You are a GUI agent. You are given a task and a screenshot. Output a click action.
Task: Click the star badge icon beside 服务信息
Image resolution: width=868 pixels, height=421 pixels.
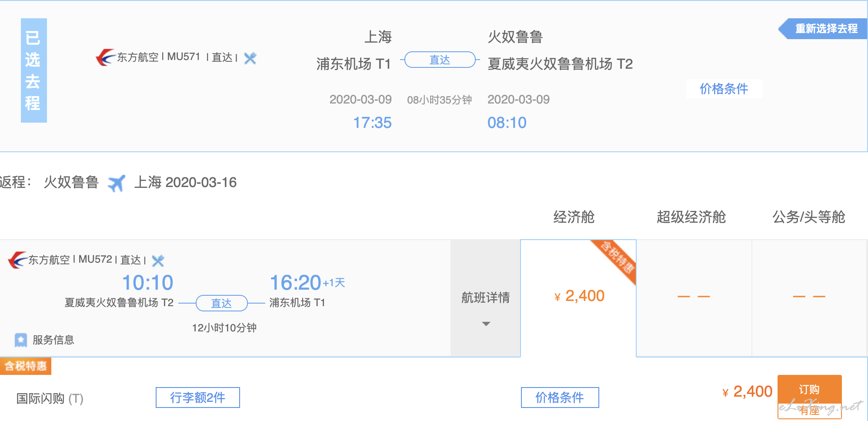click(20, 340)
